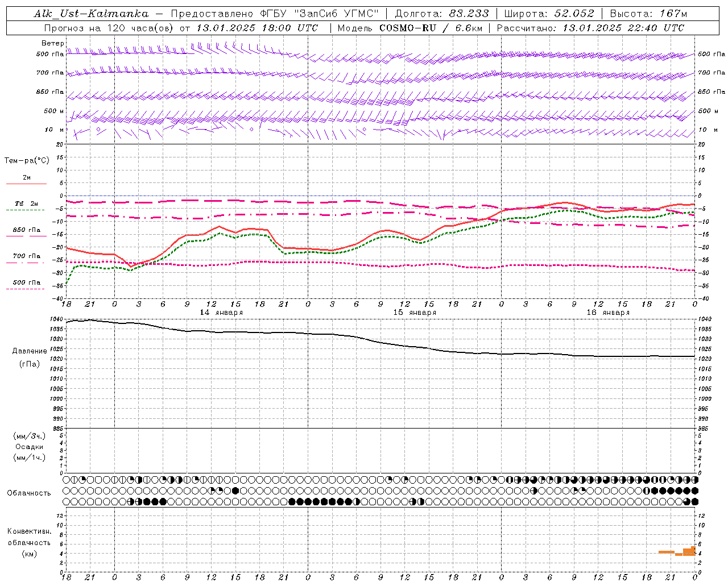This screenshot has height=582, width=728.
Task: Select the 16 января date label
Action: [608, 313]
